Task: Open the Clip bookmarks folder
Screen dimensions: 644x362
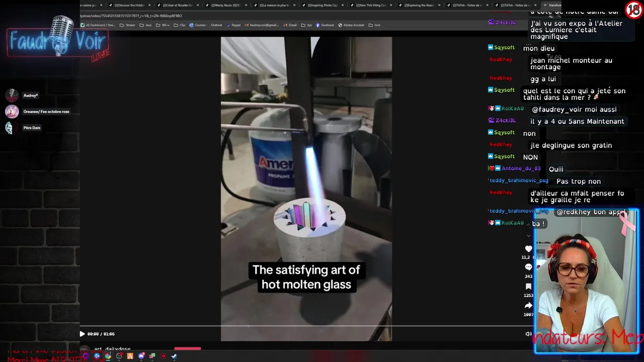Action: click(180, 25)
